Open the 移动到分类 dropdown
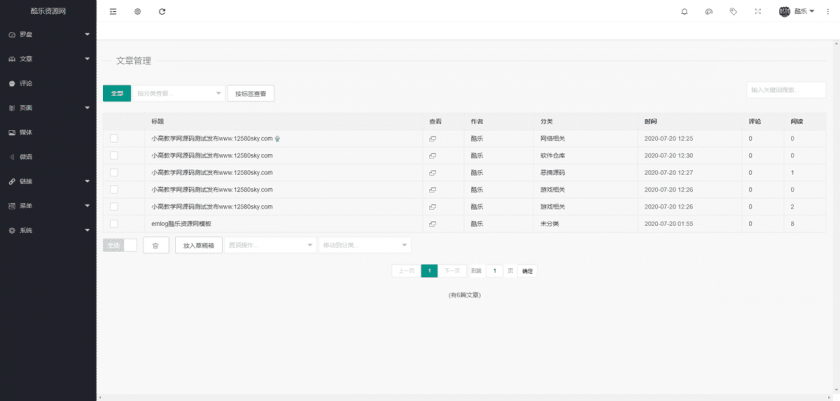Viewport: 840px width, 401px height. pyautogui.click(x=365, y=245)
